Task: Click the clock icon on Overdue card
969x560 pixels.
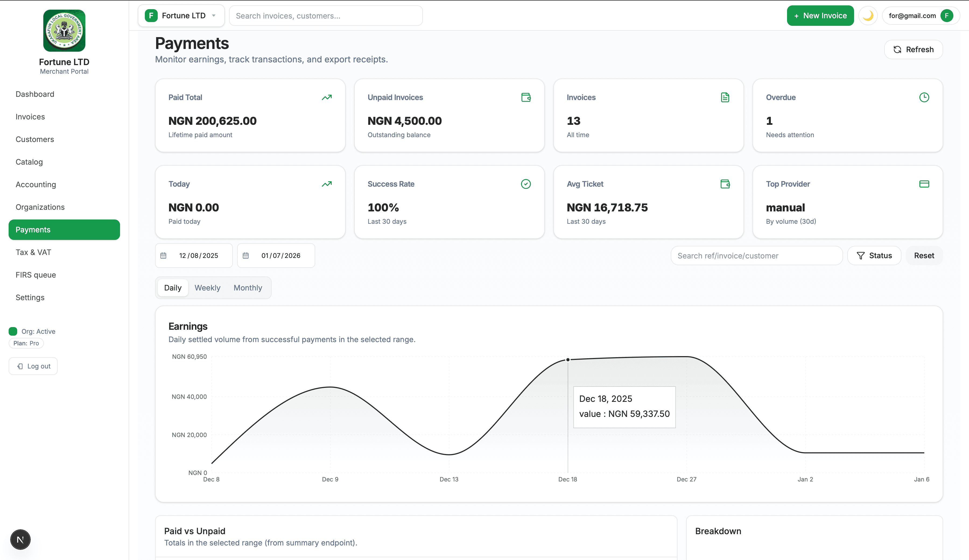Action: coord(924,97)
